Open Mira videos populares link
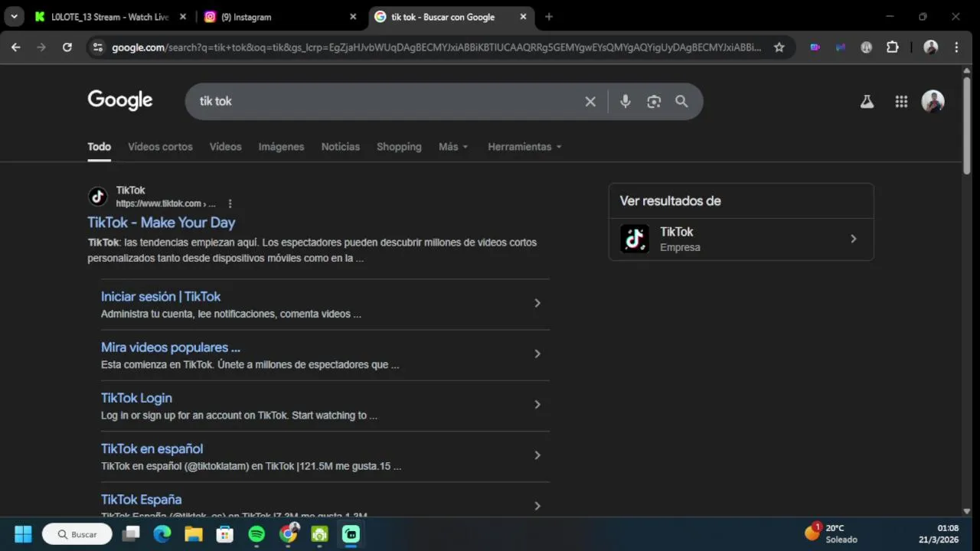 click(x=171, y=347)
